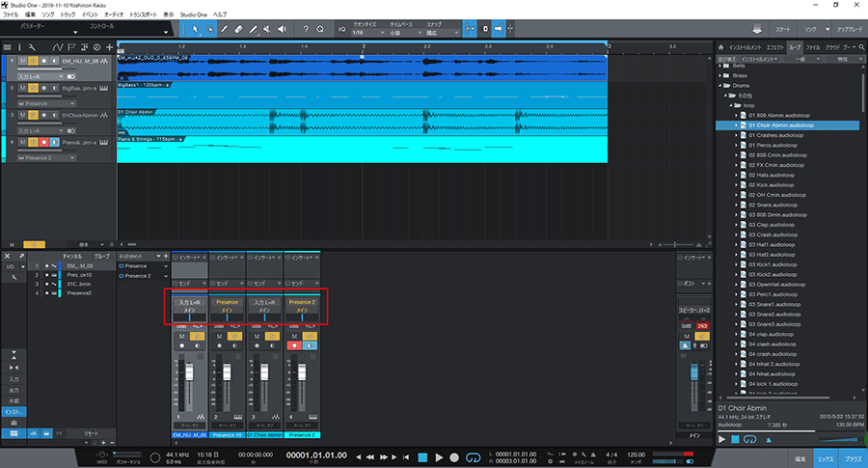Mute track 1 EM_HIJ in the track list
868x468 pixels.
pyautogui.click(x=21, y=60)
